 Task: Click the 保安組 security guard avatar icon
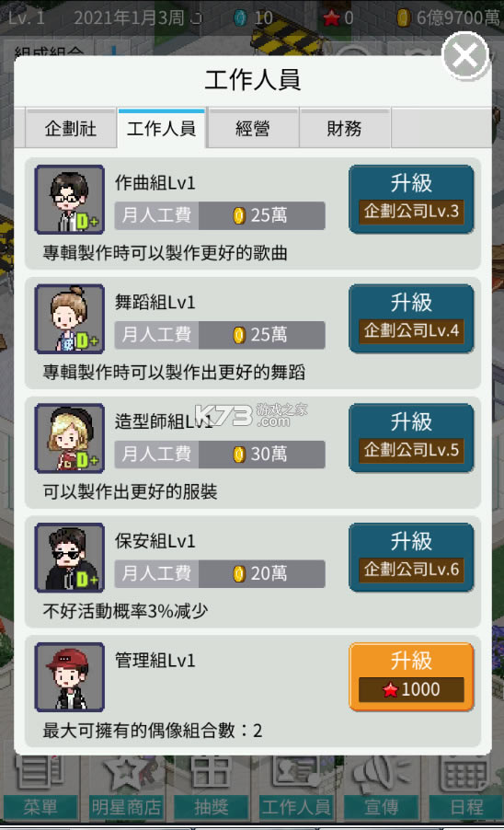[69, 558]
